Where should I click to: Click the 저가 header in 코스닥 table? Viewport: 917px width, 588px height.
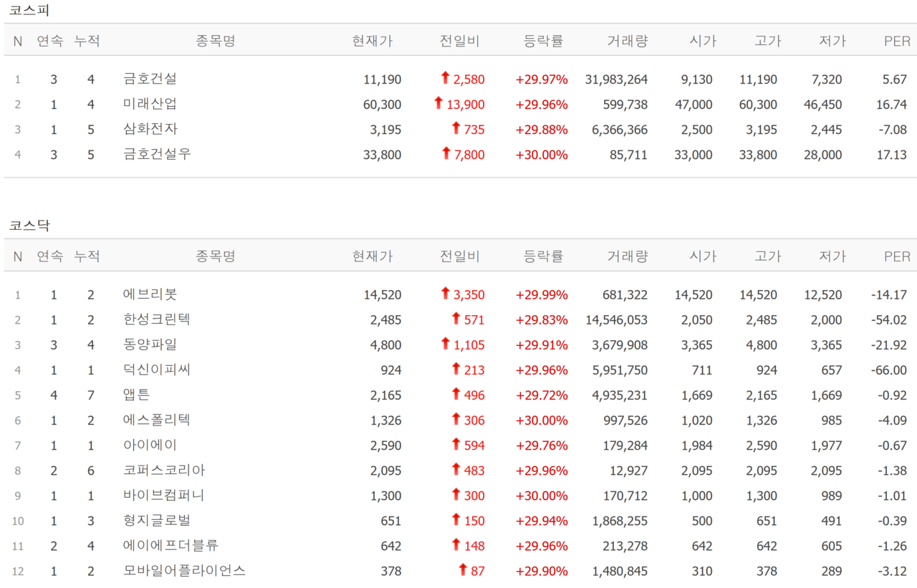click(832, 256)
